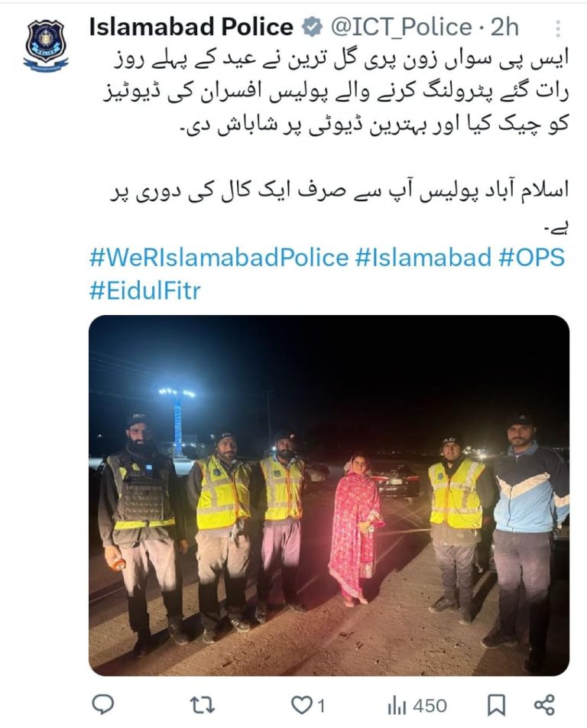Open the @ICT_Police handle link

pos(401,28)
